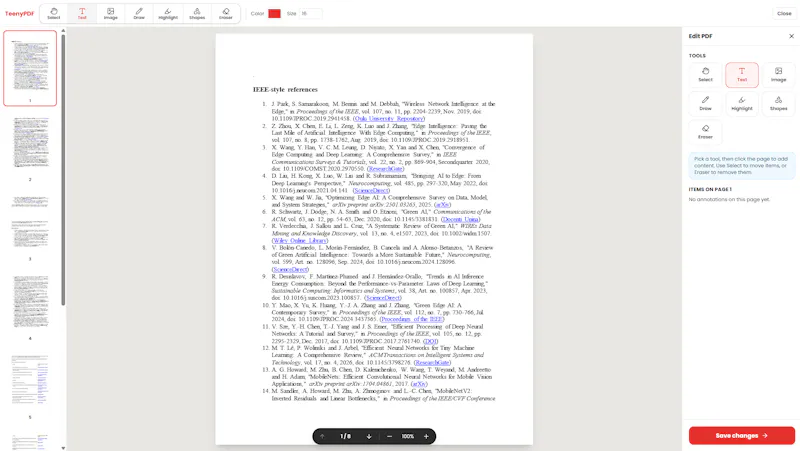Open the red color swatch
Screen dimensions: 800x451
click(274, 13)
